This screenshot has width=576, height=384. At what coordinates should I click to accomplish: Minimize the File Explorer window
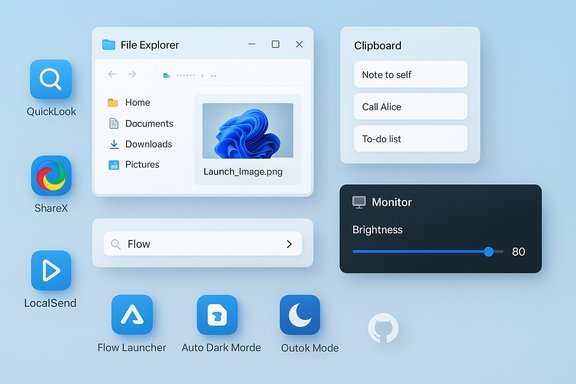[252, 44]
